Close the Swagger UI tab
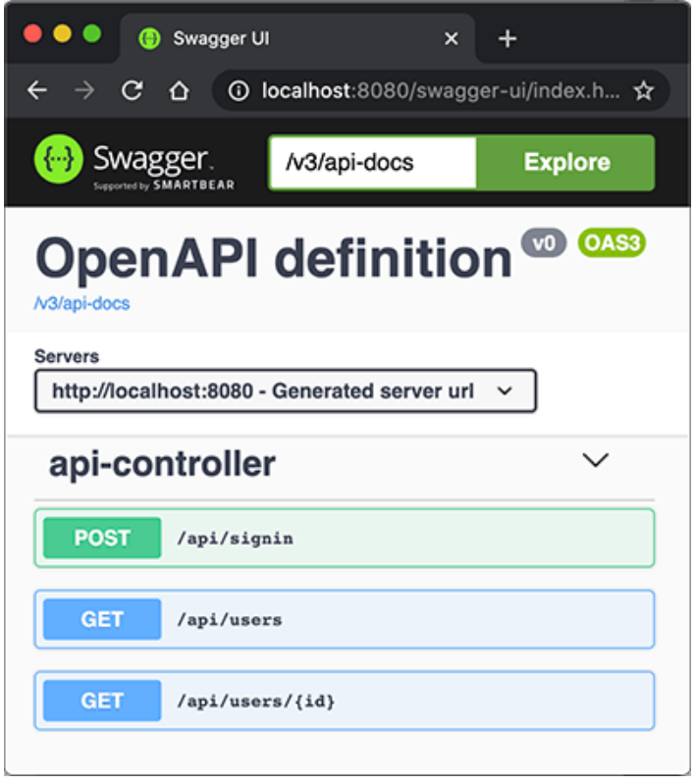The width and height of the screenshot is (696, 784). [x=452, y=38]
